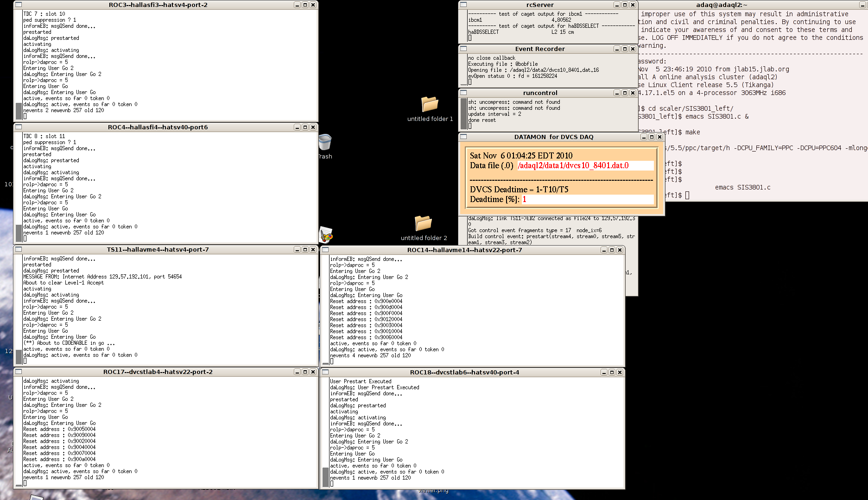Screen dimensions: 868x500
Task: Minimize the ROC14 terminal window
Action: 604,250
